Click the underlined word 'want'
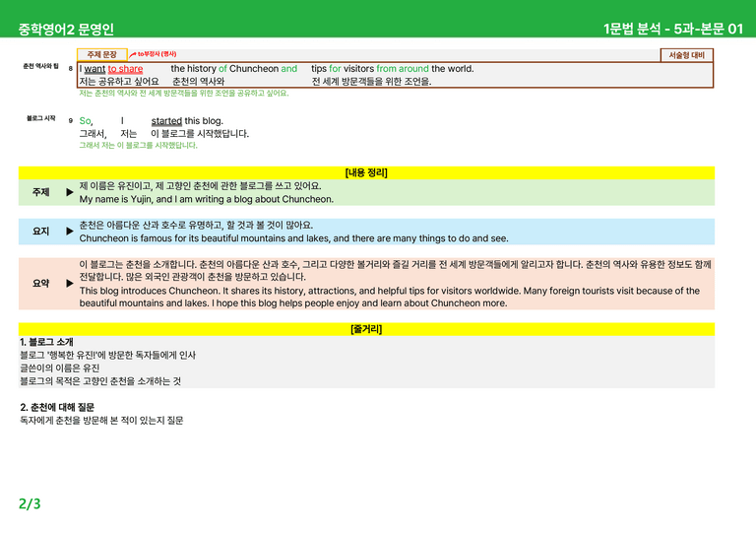 pyautogui.click(x=94, y=69)
